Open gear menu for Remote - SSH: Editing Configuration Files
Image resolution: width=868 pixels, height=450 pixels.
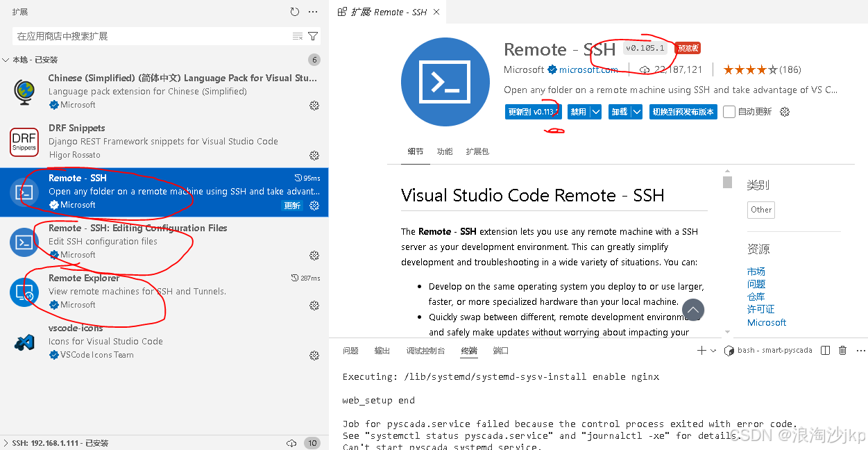314,256
